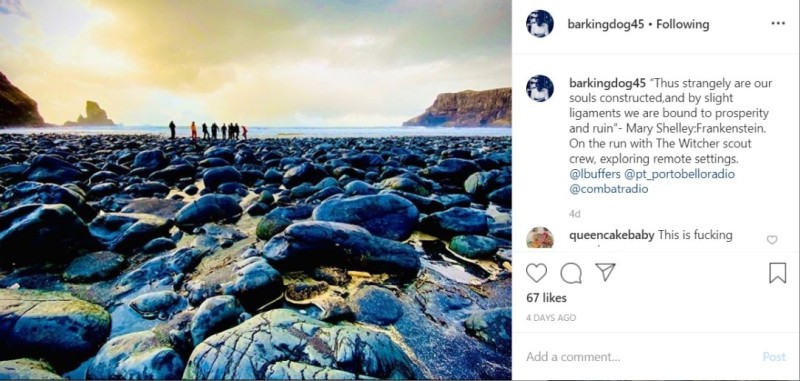Like queencakebaby's comment with small heart

tap(772, 240)
